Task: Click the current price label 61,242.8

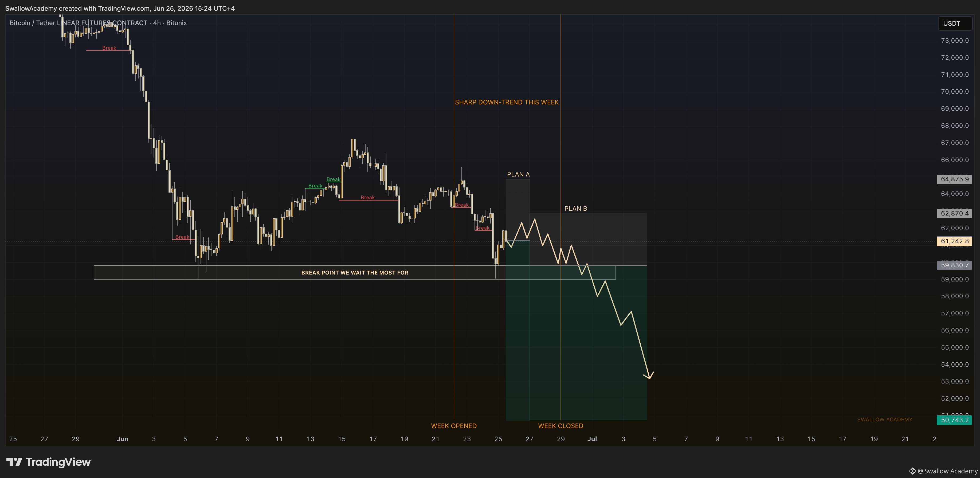Action: point(955,241)
